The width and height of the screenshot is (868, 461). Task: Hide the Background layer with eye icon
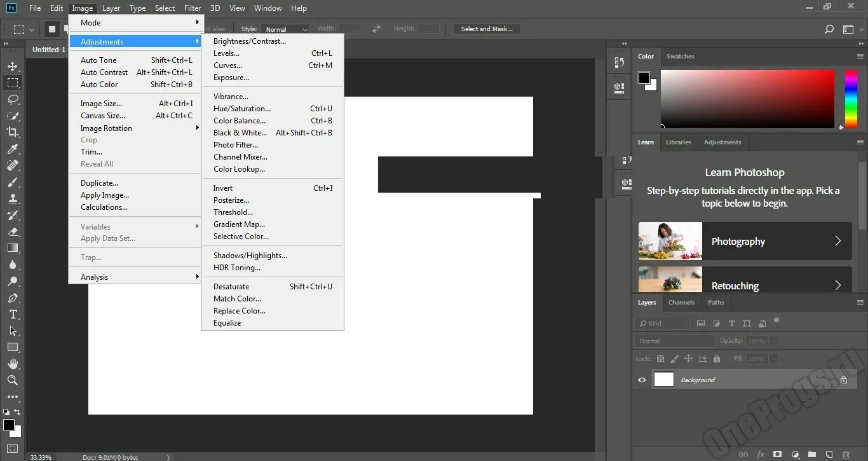click(x=642, y=380)
